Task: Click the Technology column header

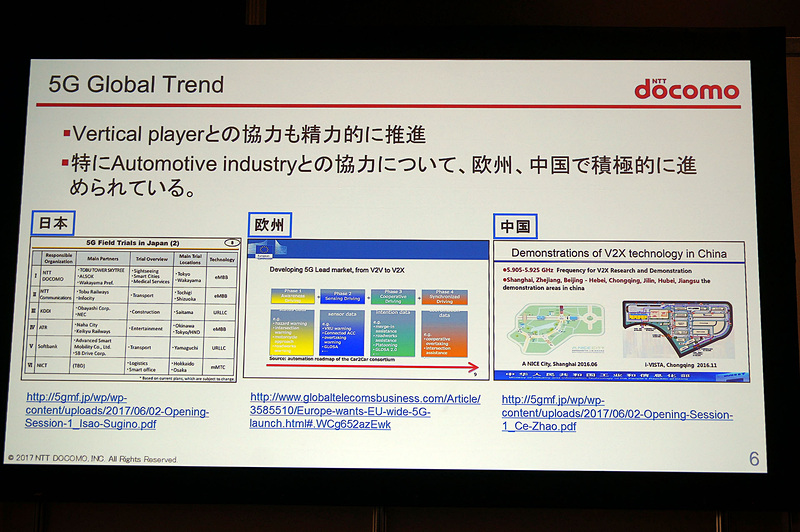Action: coord(222,260)
